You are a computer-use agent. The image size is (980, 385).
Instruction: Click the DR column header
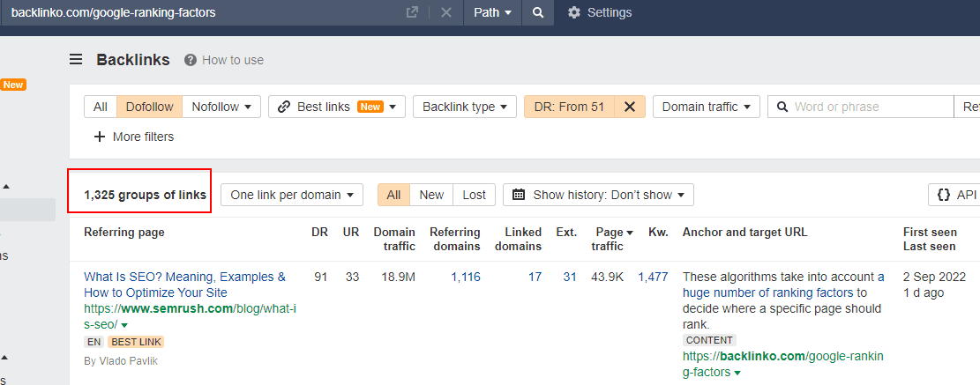point(319,232)
